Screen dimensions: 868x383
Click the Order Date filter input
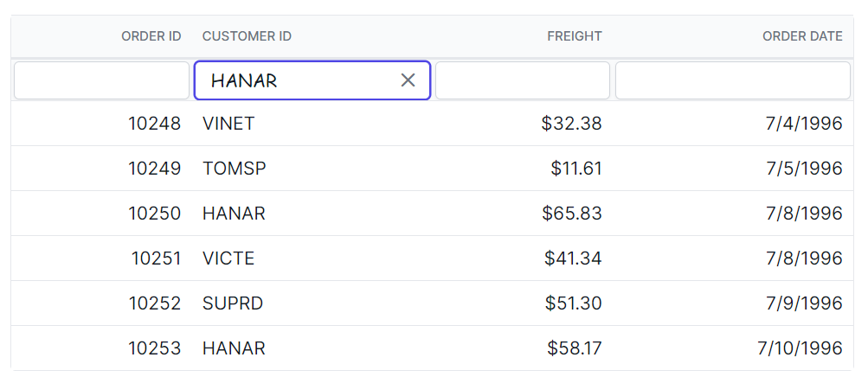click(x=732, y=80)
